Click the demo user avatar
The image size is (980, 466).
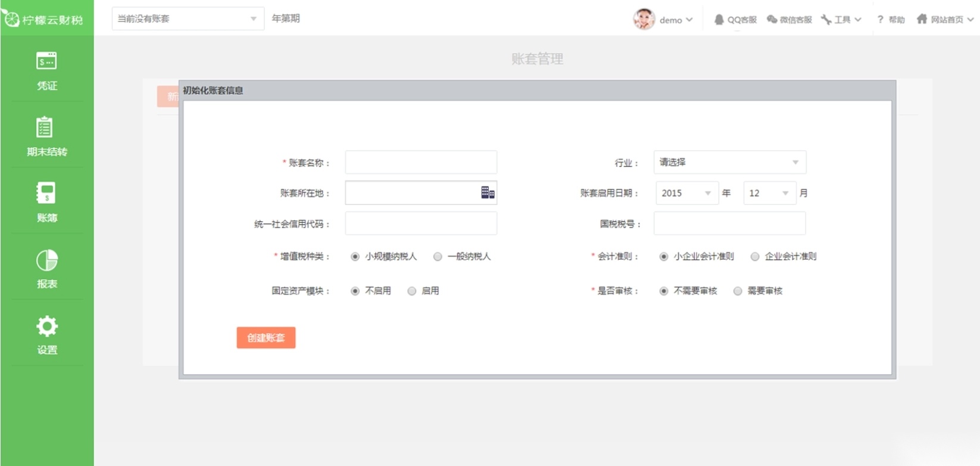644,19
